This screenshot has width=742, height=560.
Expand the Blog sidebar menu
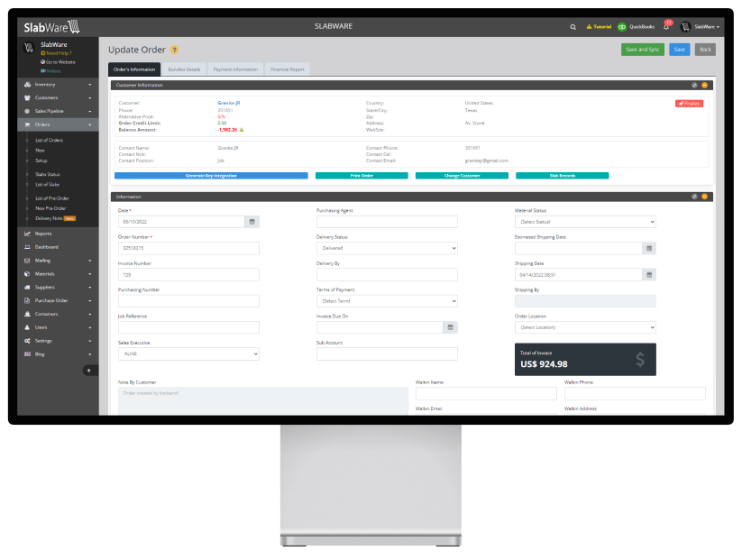tap(58, 354)
